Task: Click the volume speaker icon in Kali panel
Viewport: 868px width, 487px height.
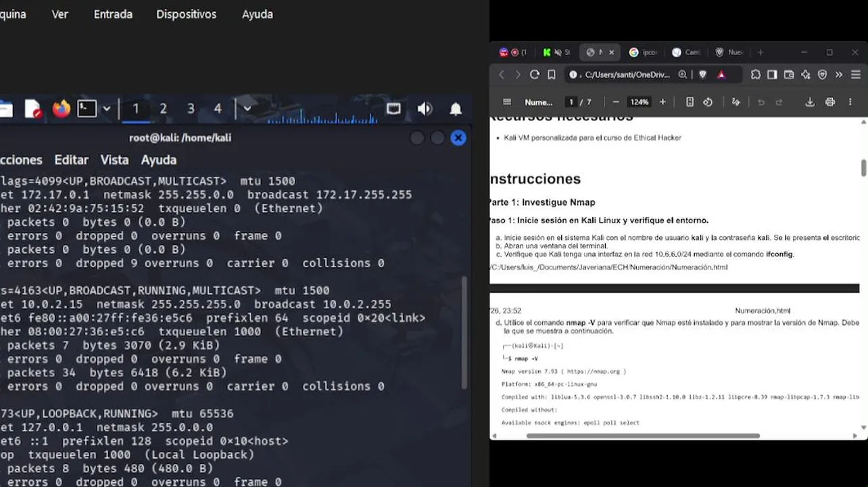Action: 425,108
